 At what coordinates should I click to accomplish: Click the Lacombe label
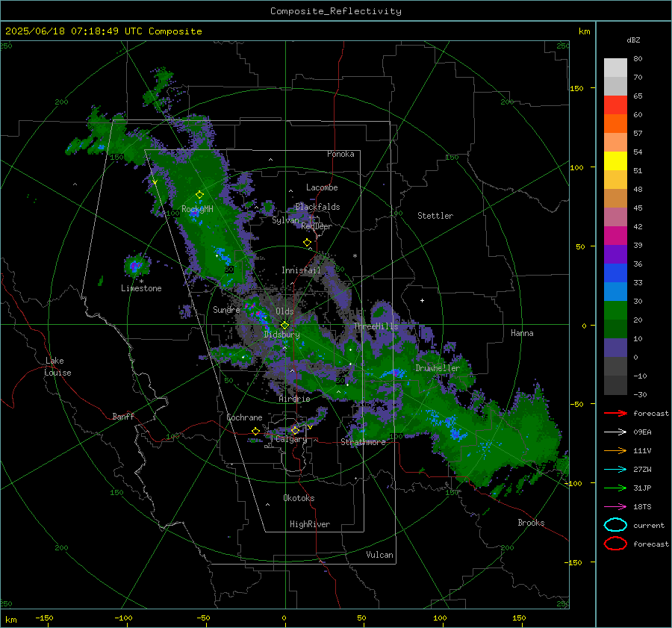click(x=322, y=187)
